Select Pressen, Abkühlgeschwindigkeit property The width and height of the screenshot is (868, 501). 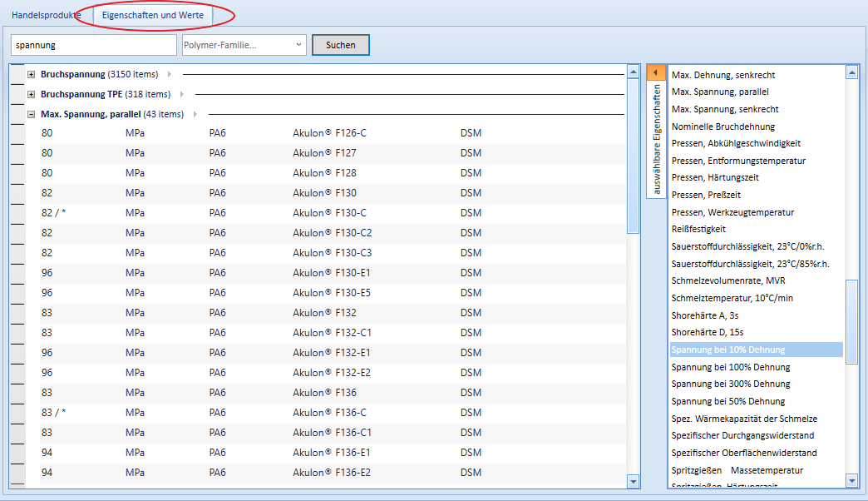pos(736,143)
